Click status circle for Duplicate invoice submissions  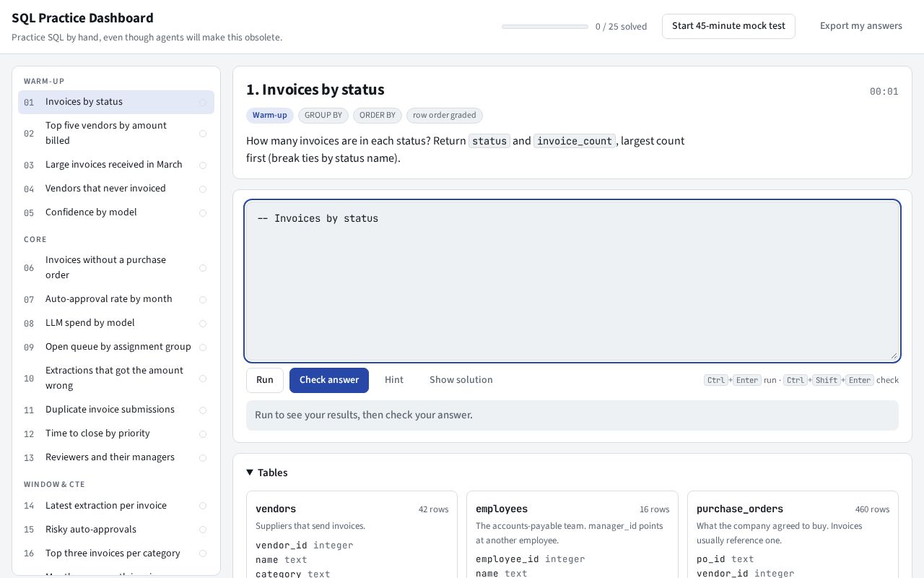(203, 410)
